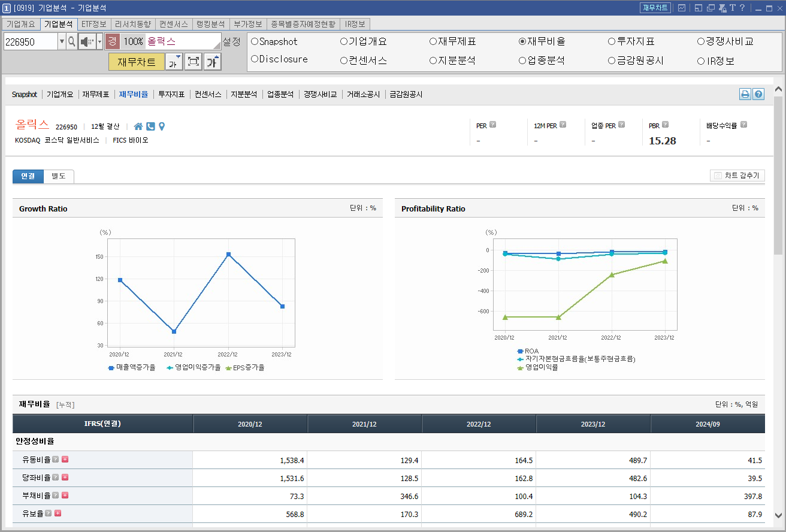Expand the 유동비율 row with red plus
Viewport: 786px width, 532px height.
(x=65, y=460)
